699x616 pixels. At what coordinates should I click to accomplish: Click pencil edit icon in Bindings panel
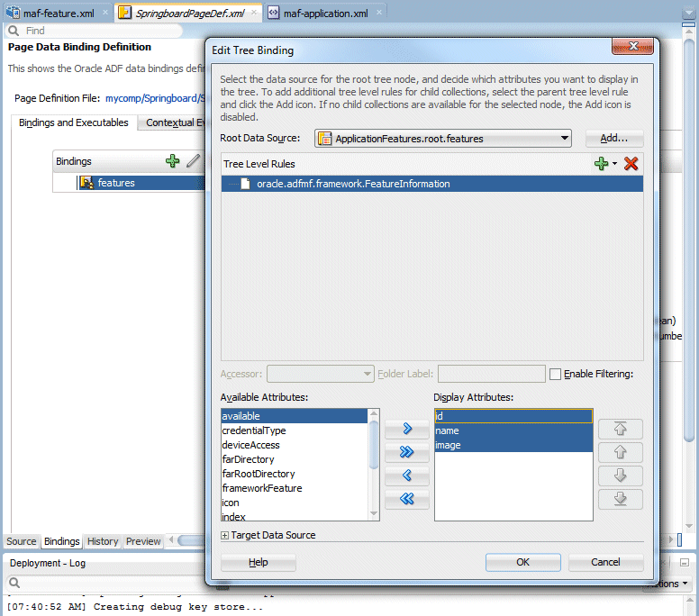(x=193, y=161)
